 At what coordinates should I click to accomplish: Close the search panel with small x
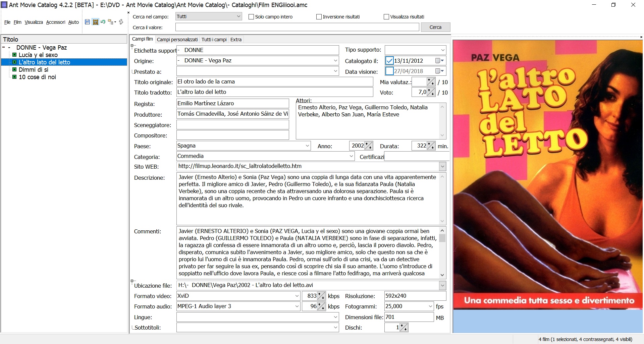point(128,13)
